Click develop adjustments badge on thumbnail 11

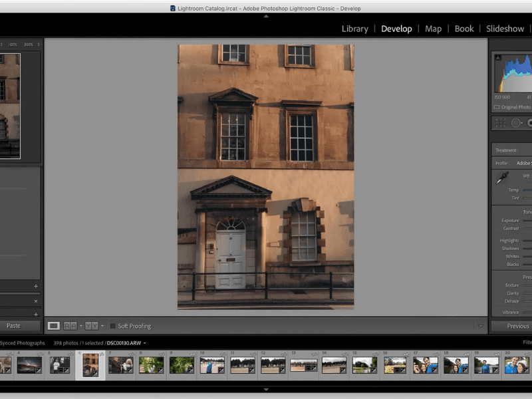click(x=252, y=370)
